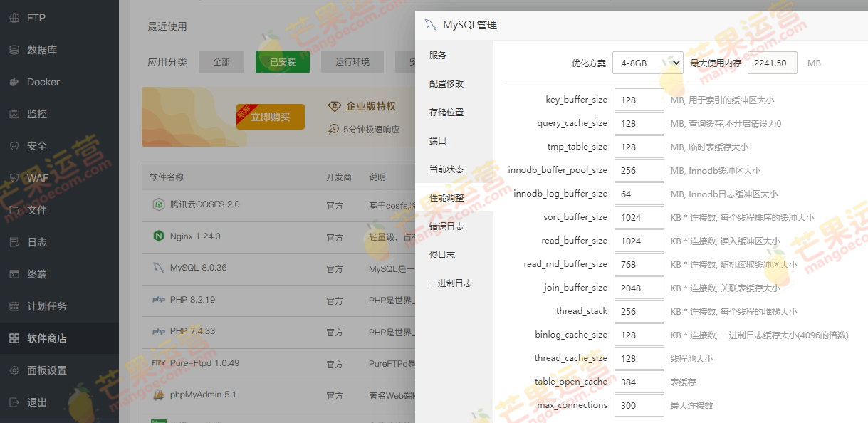The height and width of the screenshot is (423, 868).
Task: Open the 慢日志 tab
Action: coord(442,255)
